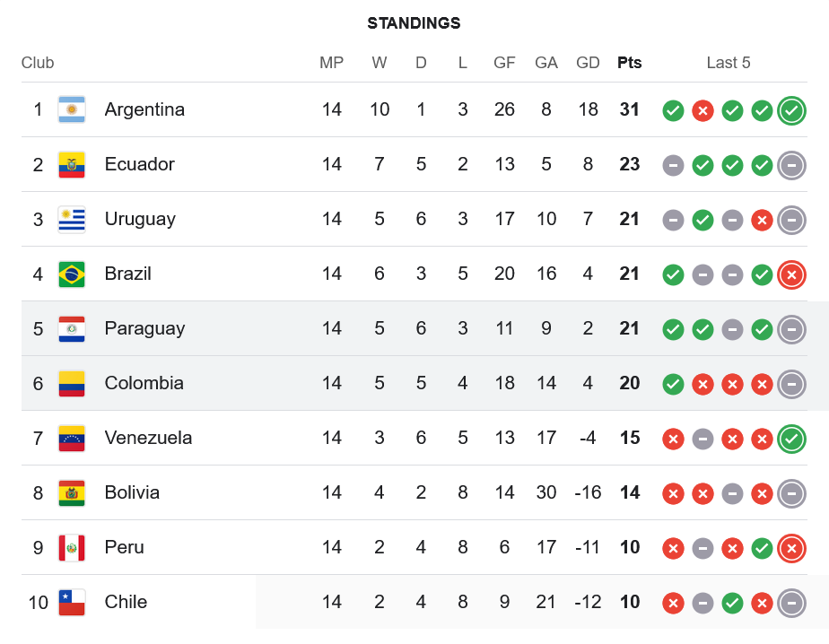Select the Paraguay row name
This screenshot has width=829, height=644.
[x=144, y=328]
